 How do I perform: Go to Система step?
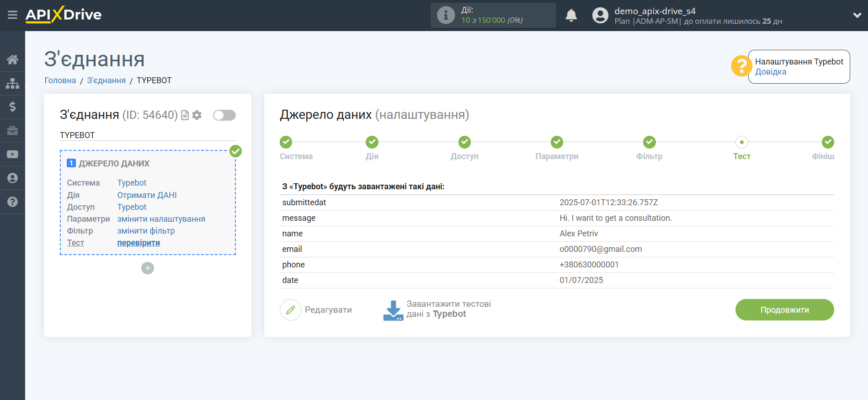pyautogui.click(x=286, y=142)
